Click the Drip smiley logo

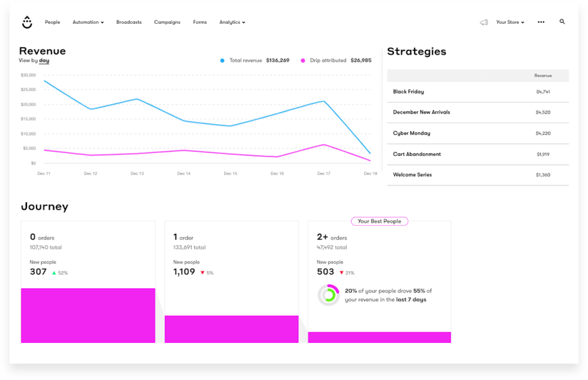27,22
